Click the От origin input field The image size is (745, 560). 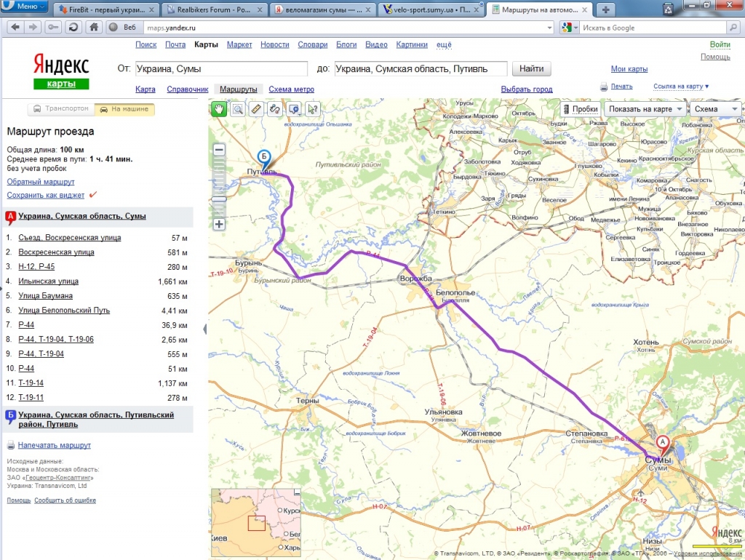221,69
